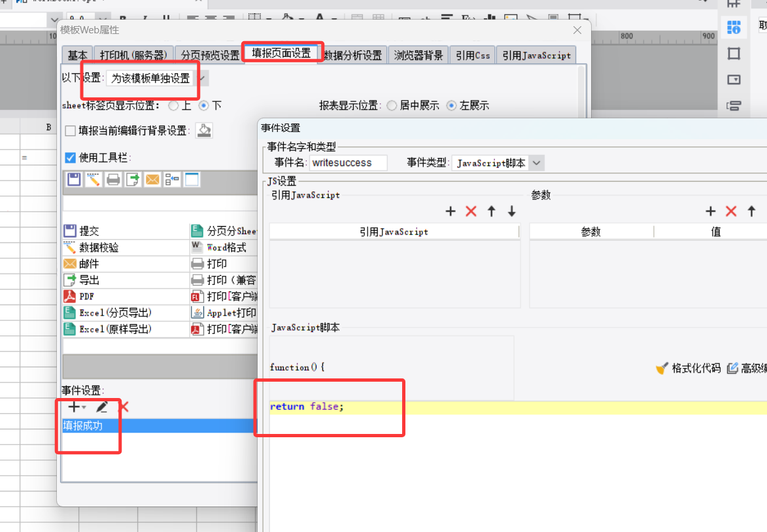The height and width of the screenshot is (532, 767).
Task: Remove 引用JavaScript entry with red X
Action: coord(471,211)
